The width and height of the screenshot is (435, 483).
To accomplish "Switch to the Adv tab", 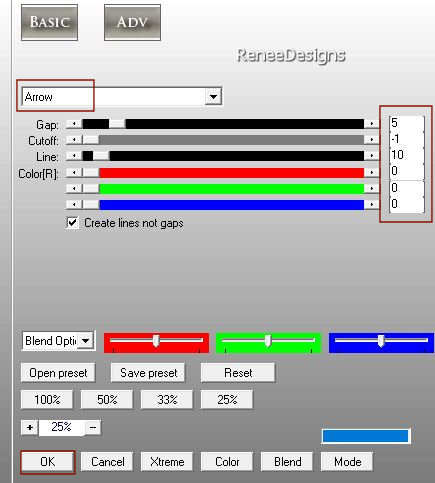I will [132, 23].
